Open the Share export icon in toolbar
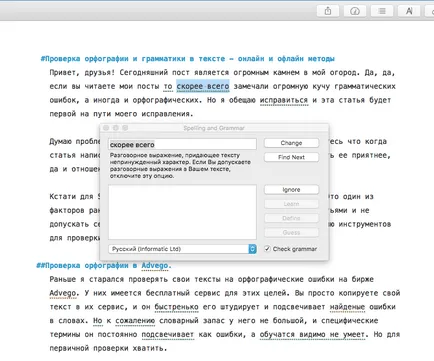The width and height of the screenshot is (434, 361). click(x=328, y=11)
